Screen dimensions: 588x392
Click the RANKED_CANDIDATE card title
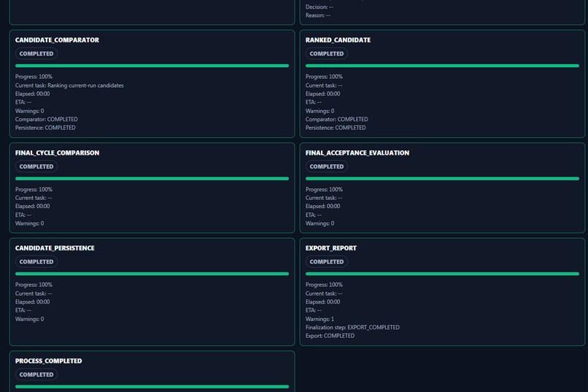pyautogui.click(x=338, y=39)
